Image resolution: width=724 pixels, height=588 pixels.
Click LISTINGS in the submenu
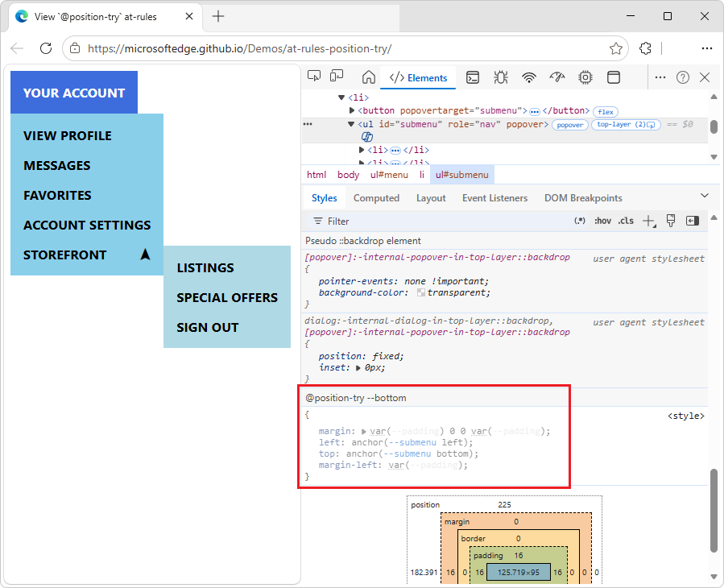pyautogui.click(x=205, y=268)
